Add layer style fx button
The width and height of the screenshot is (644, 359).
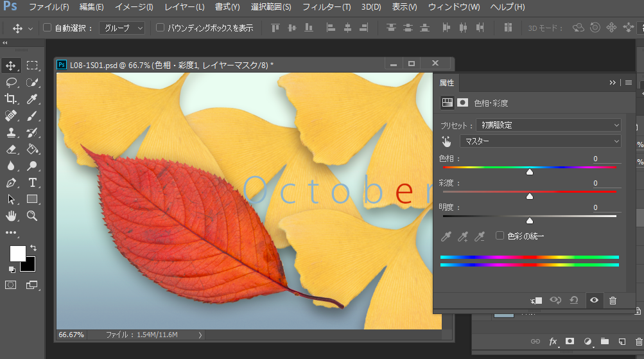coord(553,341)
